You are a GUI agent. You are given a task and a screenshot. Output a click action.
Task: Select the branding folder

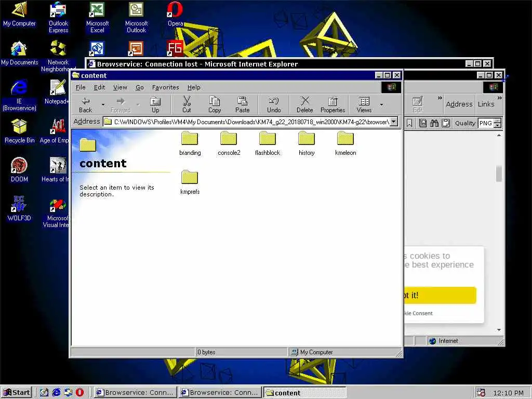tap(190, 143)
